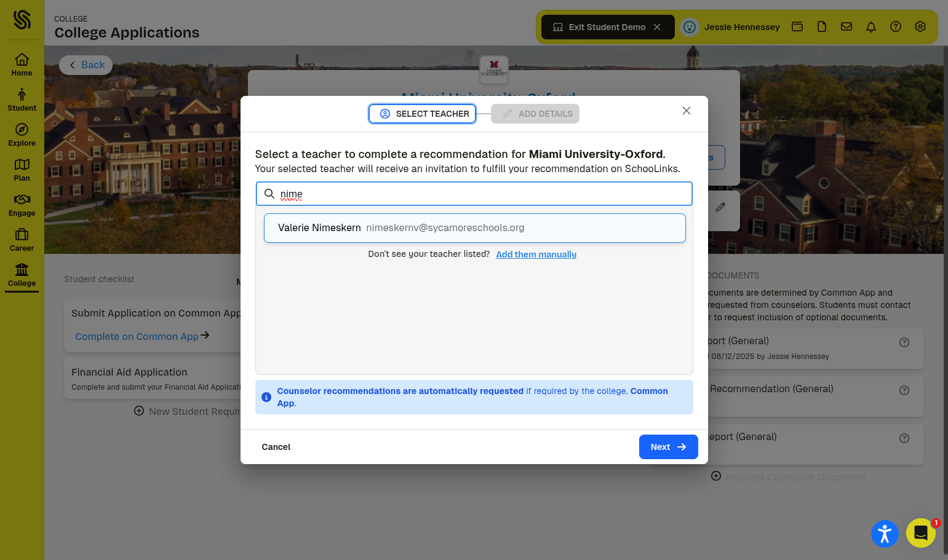Open the Career briefcase section
The image size is (948, 560).
(22, 240)
